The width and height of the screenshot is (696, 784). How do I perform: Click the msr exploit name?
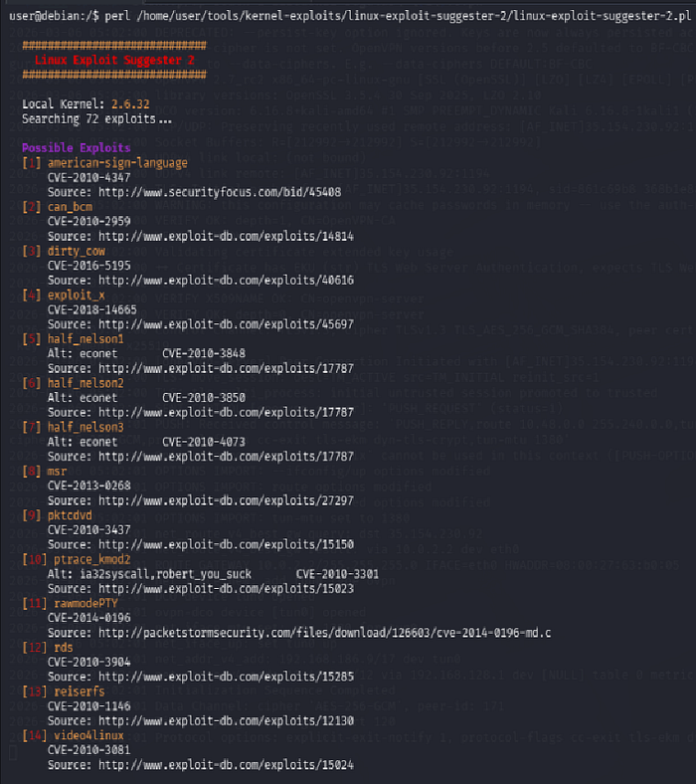coord(57,471)
